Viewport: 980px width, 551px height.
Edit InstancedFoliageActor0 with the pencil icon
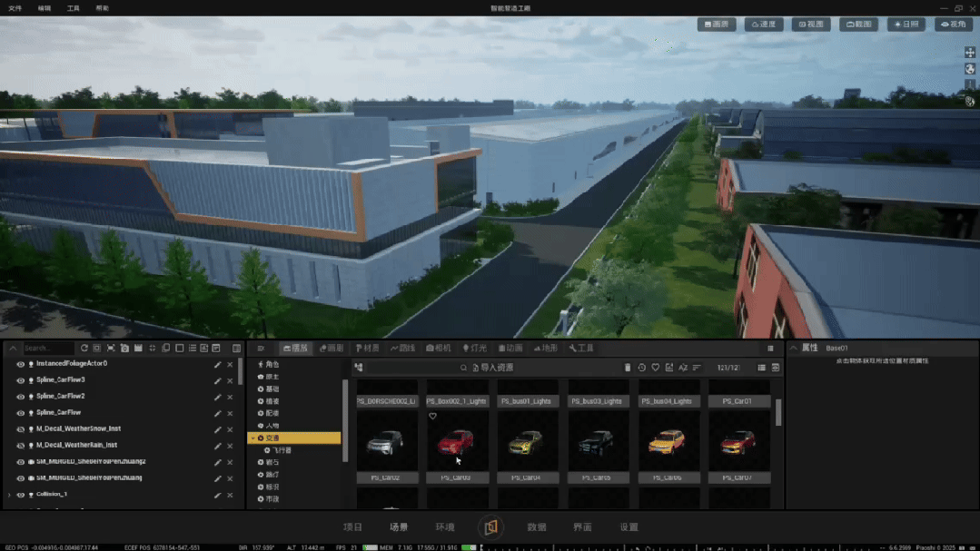[x=217, y=364]
